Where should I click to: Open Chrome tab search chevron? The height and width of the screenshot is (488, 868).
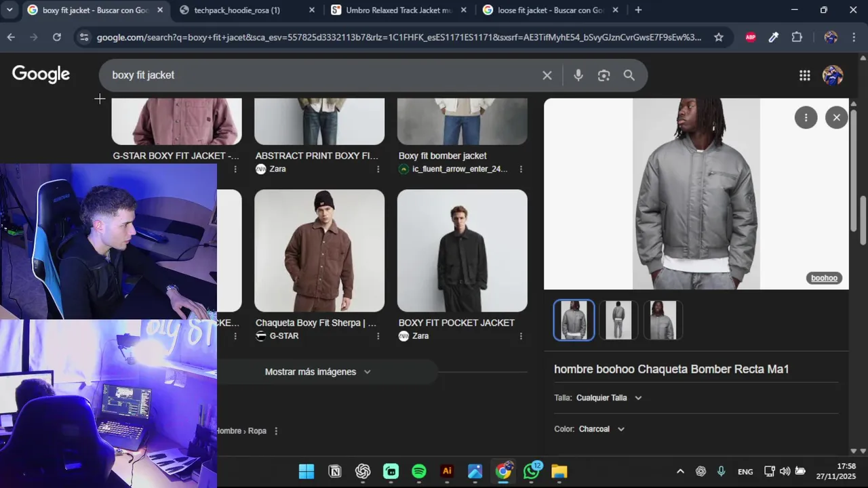point(10,10)
